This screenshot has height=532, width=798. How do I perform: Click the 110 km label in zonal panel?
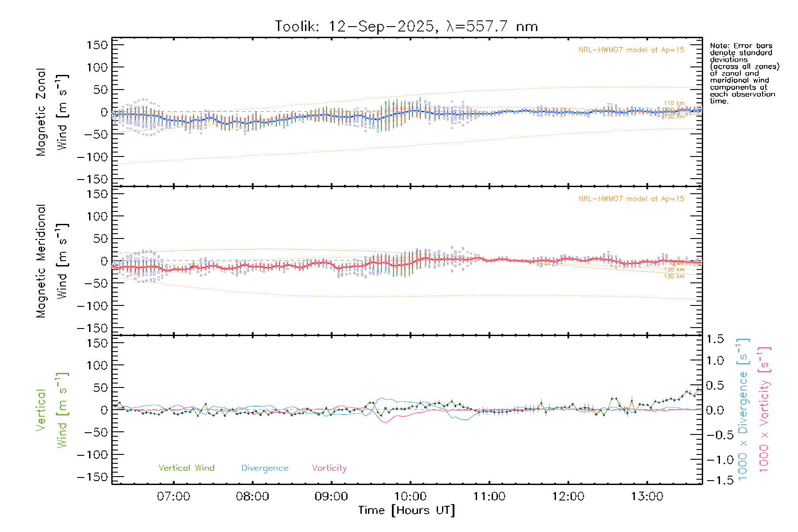click(674, 103)
